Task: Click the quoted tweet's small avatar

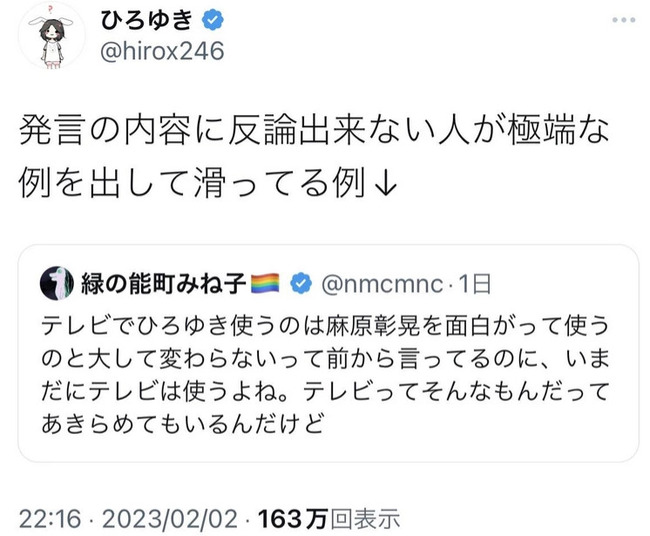Action: tap(51, 285)
